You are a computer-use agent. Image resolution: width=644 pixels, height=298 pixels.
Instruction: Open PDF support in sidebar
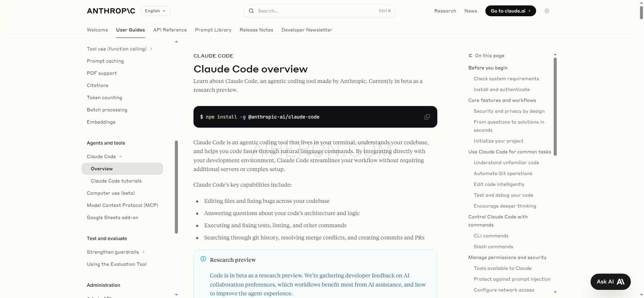102,73
